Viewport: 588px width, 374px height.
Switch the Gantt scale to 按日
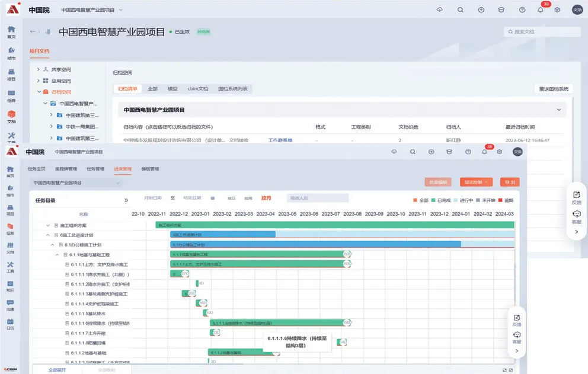pyautogui.click(x=231, y=198)
